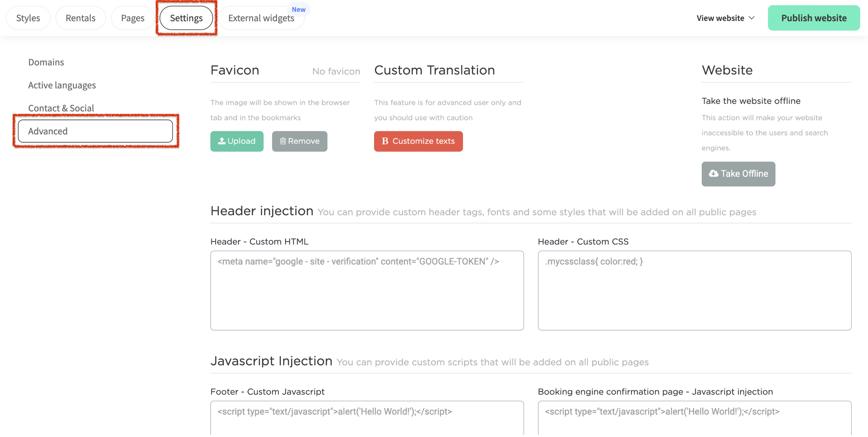Screen dimensions: 868x437
Task: Open the Rentals tab
Action: point(80,18)
